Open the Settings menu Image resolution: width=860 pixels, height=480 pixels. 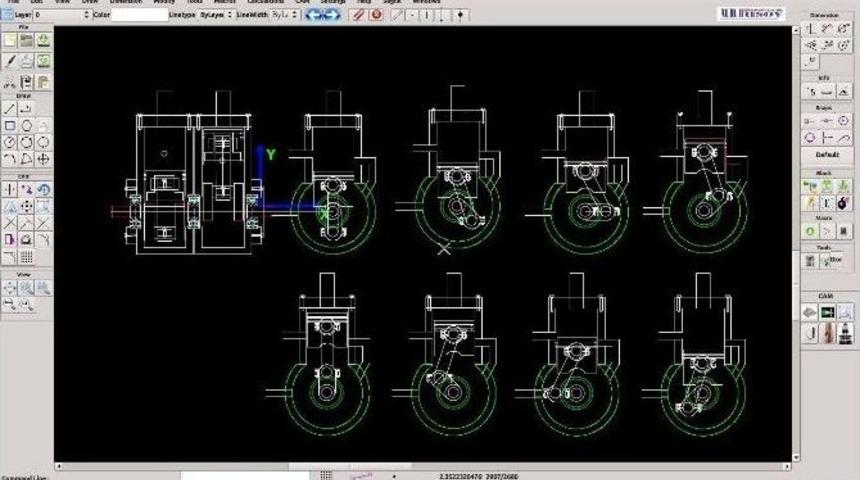333,3
